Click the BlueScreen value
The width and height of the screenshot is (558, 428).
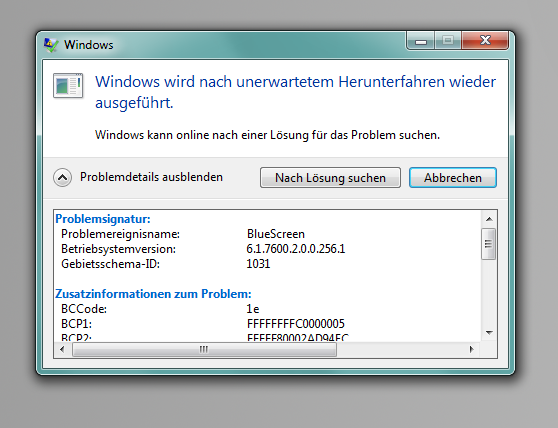pyautogui.click(x=276, y=234)
